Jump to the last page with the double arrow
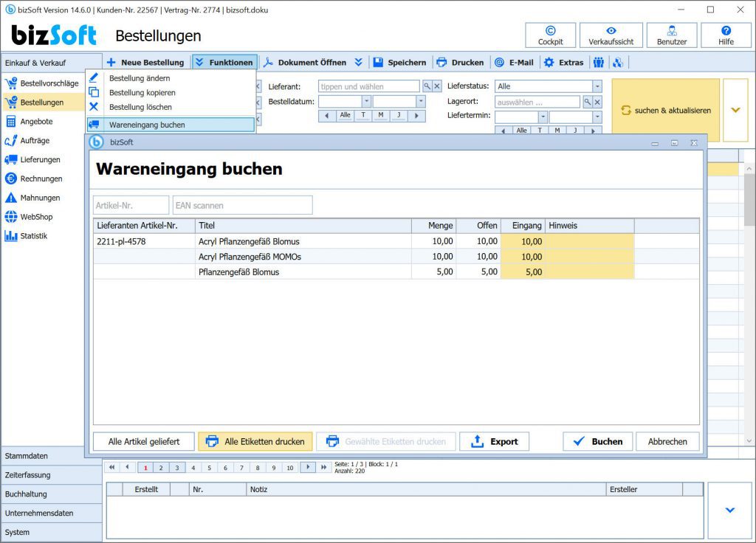 (323, 467)
